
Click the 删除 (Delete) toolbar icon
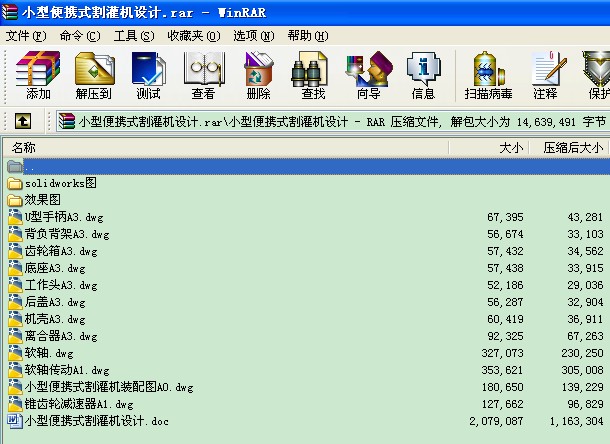pos(258,75)
